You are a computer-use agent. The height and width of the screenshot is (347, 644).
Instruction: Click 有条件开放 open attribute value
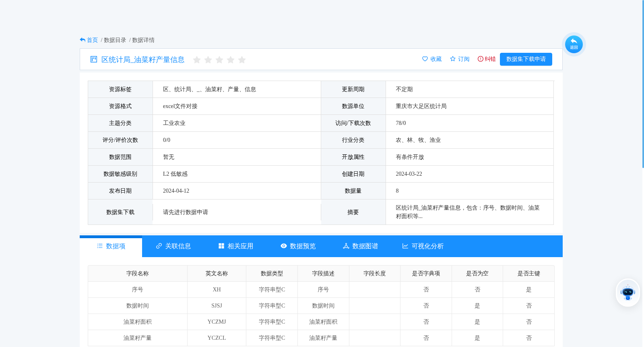(x=410, y=157)
